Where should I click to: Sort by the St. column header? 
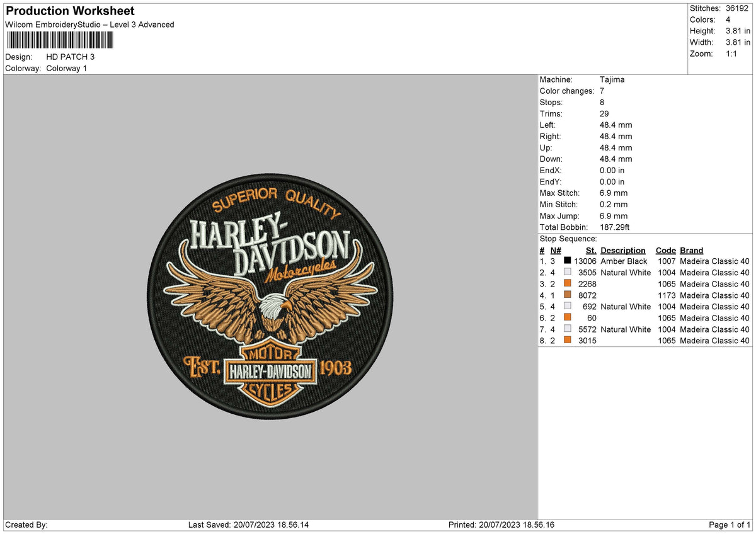(x=590, y=250)
